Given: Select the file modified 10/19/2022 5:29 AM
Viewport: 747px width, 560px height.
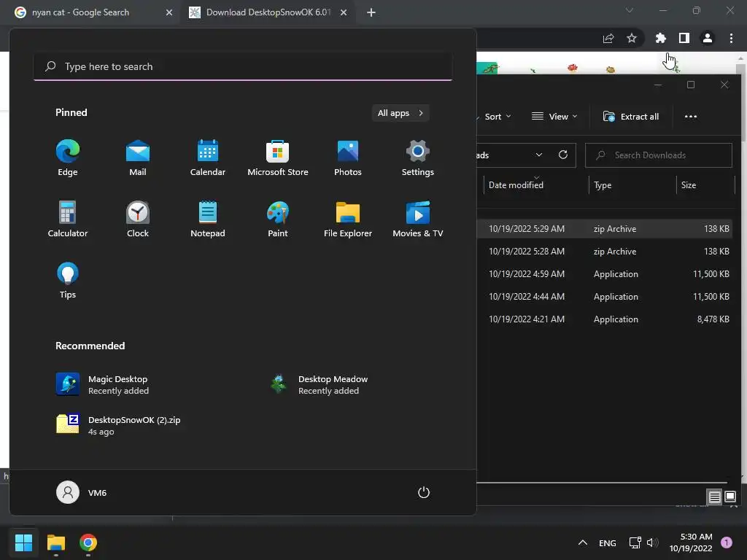Looking at the screenshot, I should 605,229.
